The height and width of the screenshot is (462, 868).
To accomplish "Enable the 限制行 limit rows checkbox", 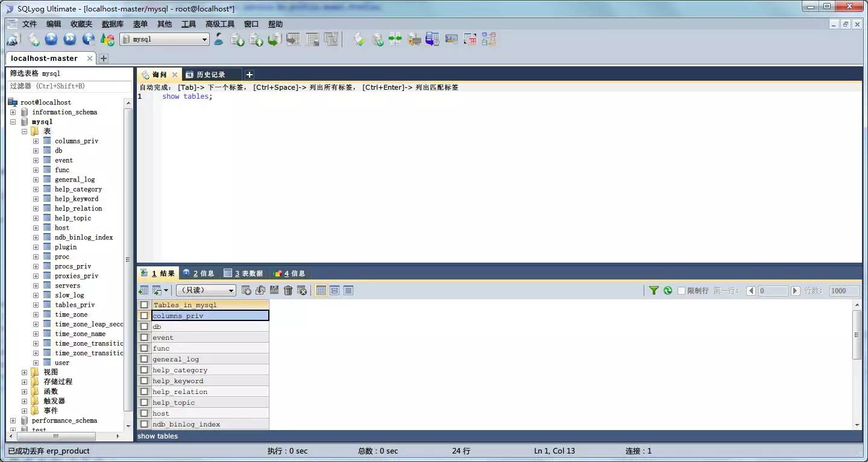I will pos(681,290).
